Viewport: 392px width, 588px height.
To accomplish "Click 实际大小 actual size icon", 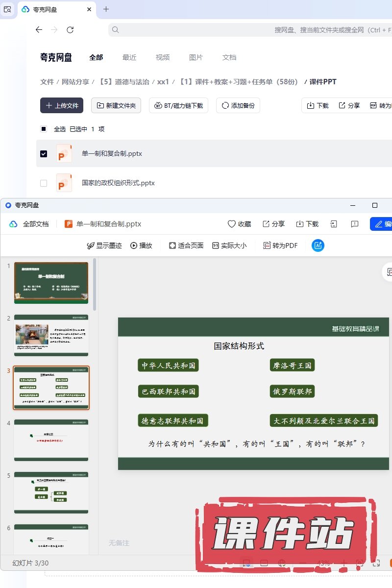I will (215, 245).
